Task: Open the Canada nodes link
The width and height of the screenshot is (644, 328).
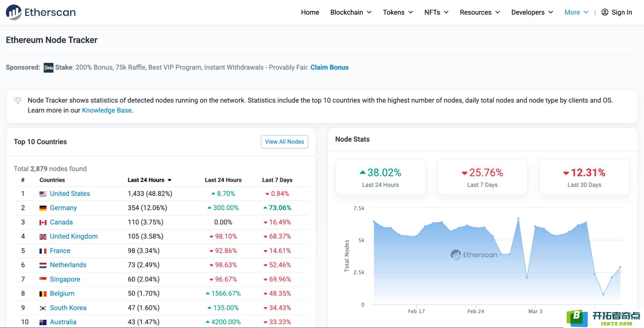Action: (61, 222)
